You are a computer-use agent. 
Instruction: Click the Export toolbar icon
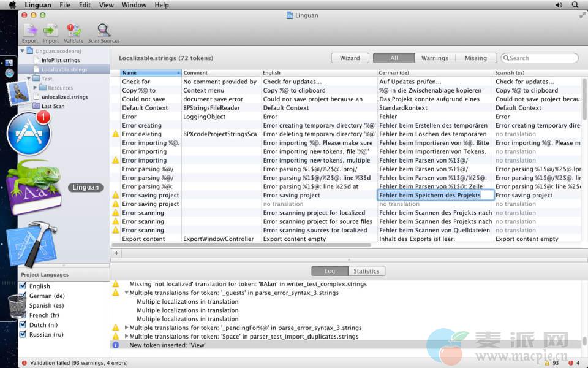click(x=30, y=31)
